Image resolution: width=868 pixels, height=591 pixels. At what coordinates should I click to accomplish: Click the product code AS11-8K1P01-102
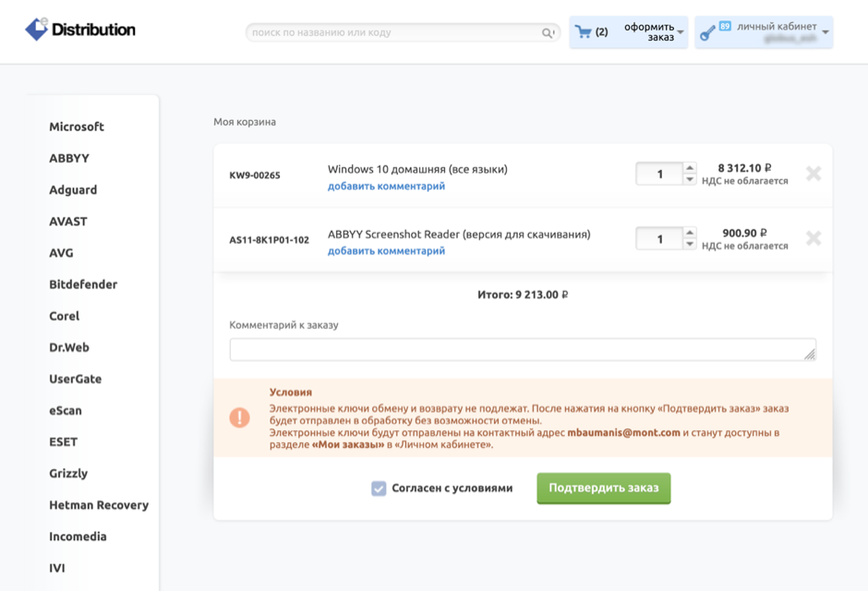pyautogui.click(x=269, y=240)
